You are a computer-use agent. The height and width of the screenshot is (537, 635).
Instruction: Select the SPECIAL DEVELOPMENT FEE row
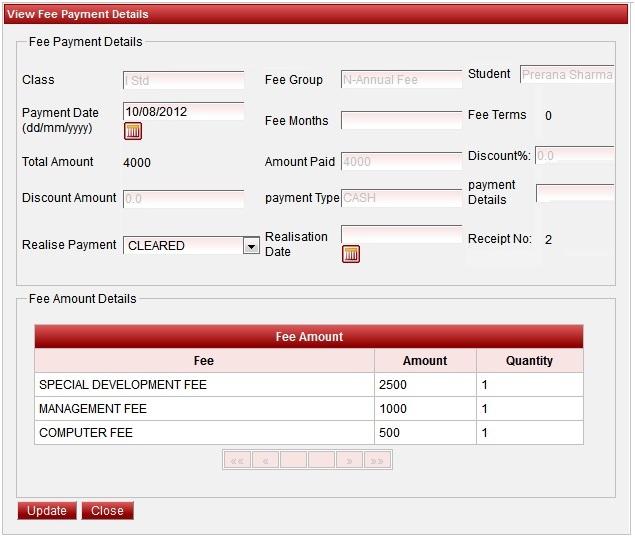tap(204, 385)
